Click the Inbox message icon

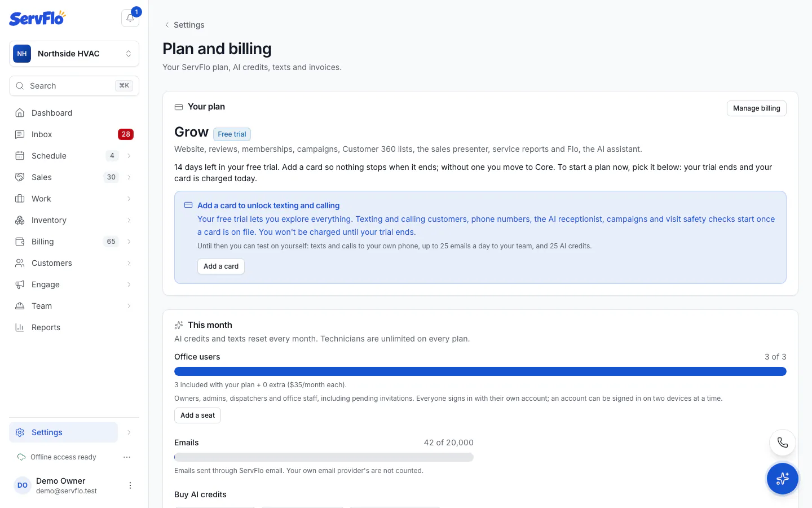tap(20, 134)
